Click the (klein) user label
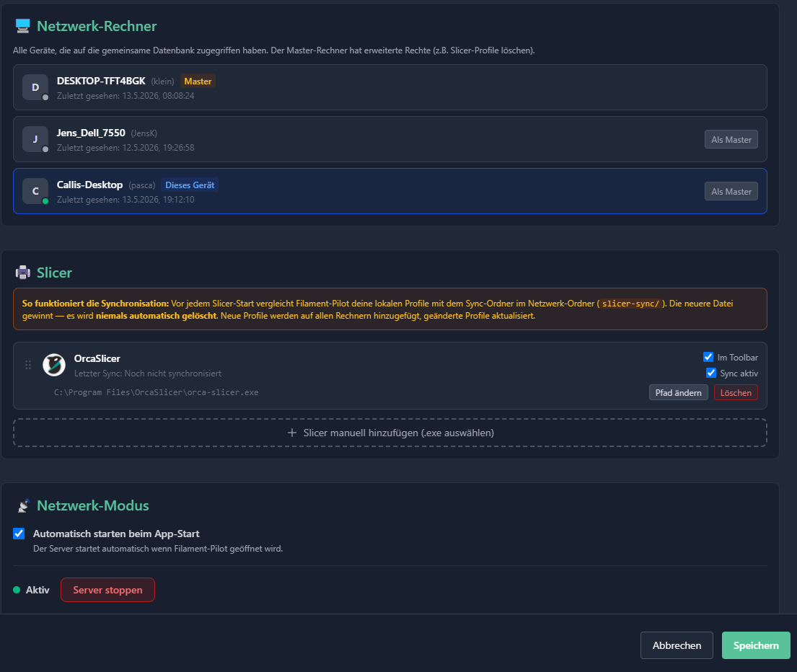This screenshot has width=797, height=672. pos(163,81)
